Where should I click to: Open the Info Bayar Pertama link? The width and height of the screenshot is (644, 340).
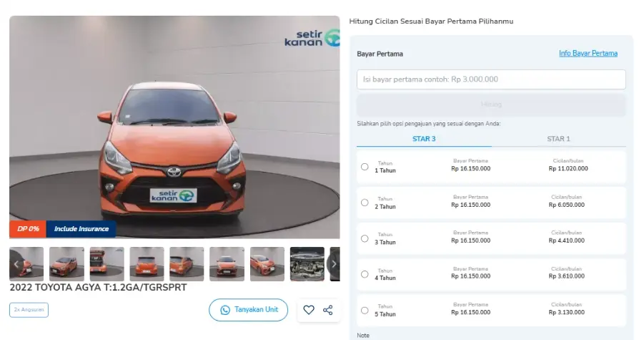click(588, 54)
